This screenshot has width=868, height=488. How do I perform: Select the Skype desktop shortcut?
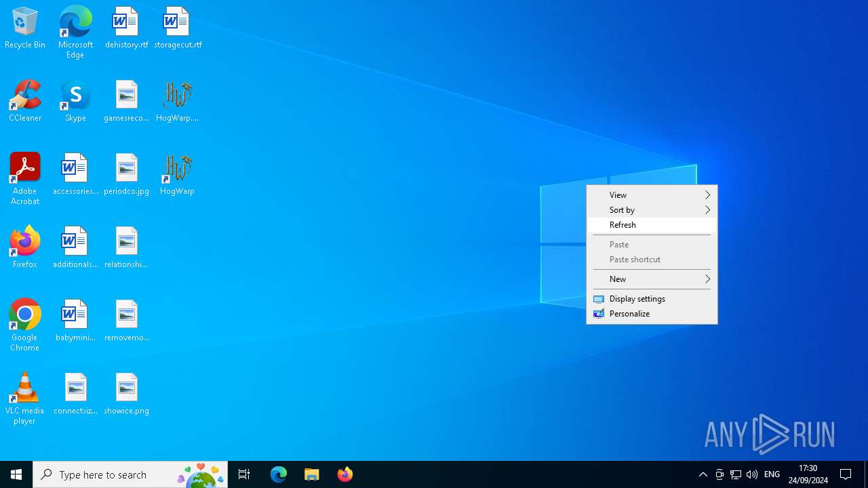[x=75, y=102]
